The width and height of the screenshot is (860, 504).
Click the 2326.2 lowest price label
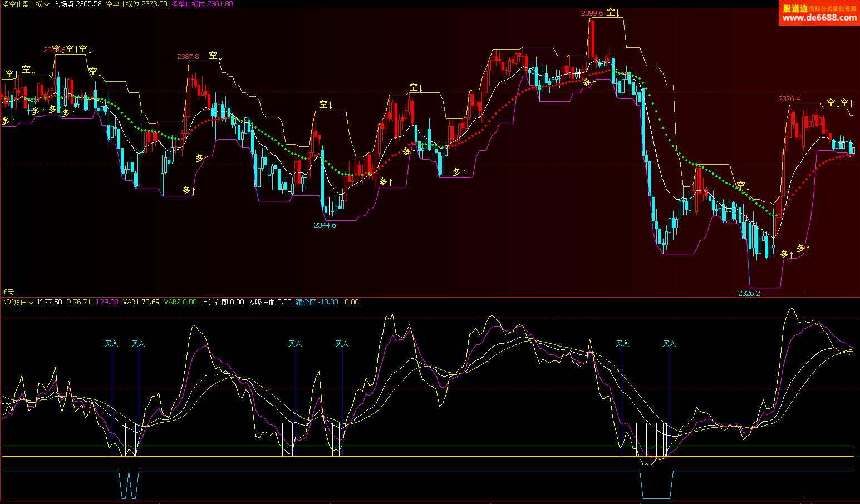749,293
